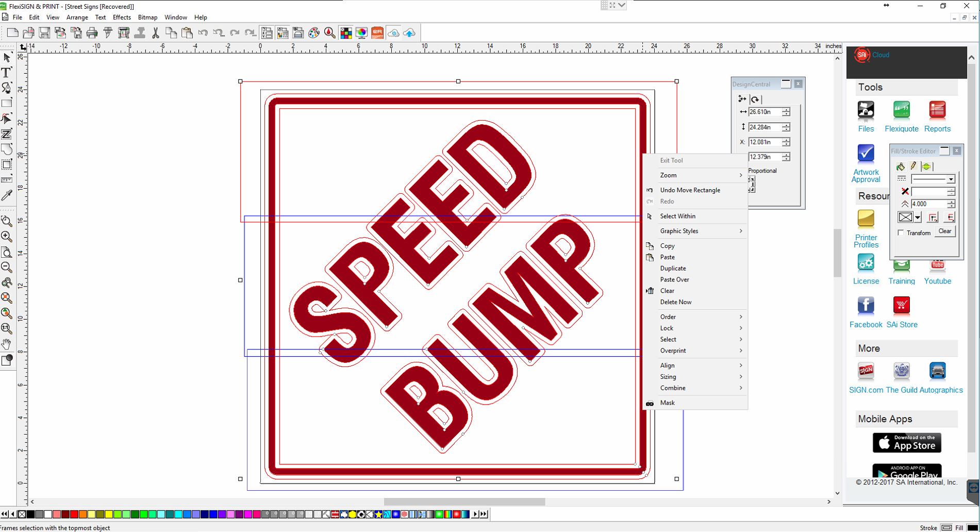Click the Save floppy disk icon

click(44, 33)
